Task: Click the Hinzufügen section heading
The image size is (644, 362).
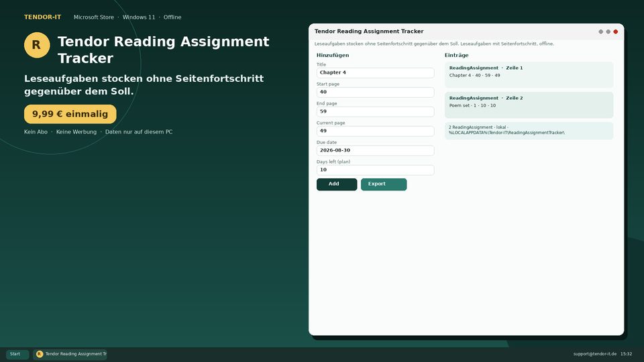Action: [x=333, y=55]
